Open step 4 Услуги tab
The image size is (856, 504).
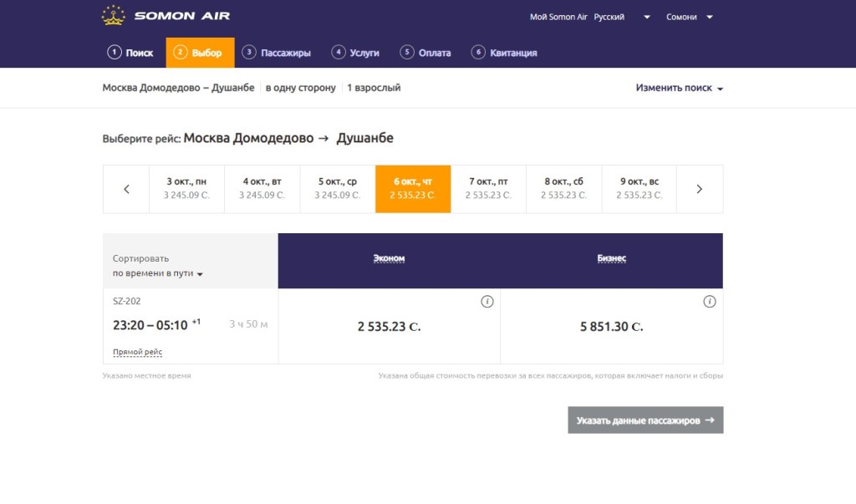pos(355,53)
